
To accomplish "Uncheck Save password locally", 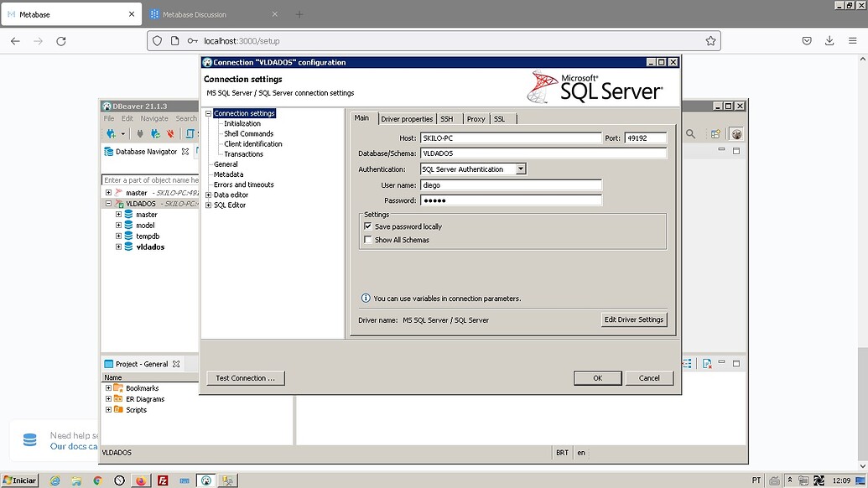I will point(367,226).
